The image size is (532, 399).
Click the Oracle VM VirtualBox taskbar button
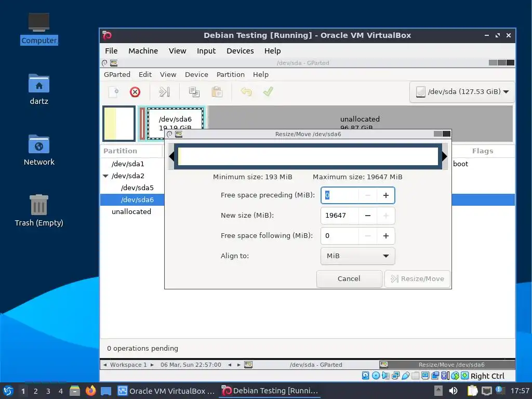[x=166, y=391]
